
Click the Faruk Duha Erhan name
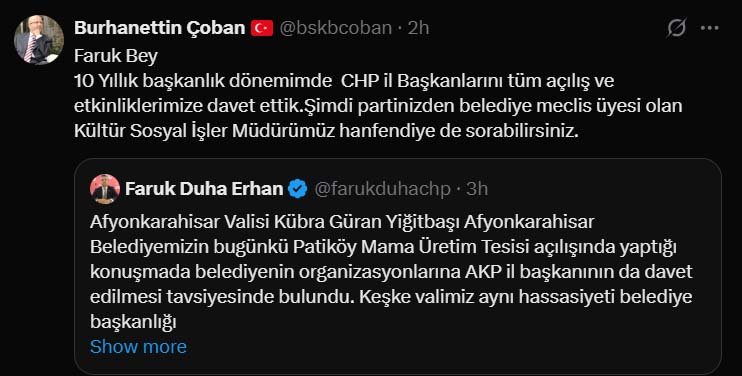pos(204,189)
